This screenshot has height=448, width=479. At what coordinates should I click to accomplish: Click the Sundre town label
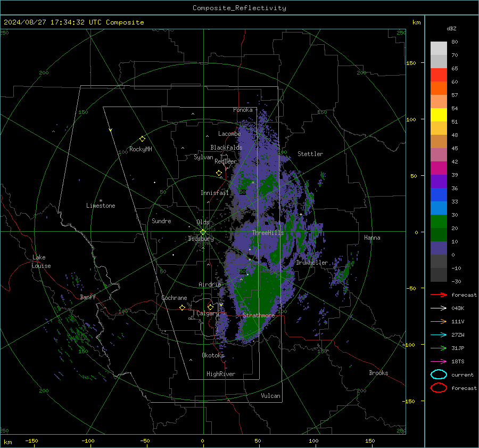(161, 221)
